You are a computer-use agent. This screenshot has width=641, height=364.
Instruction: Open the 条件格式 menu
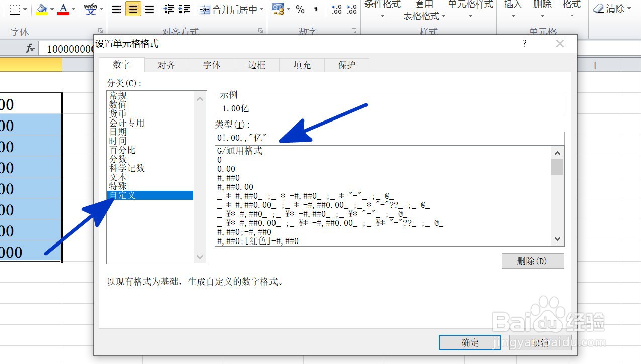[x=383, y=9]
